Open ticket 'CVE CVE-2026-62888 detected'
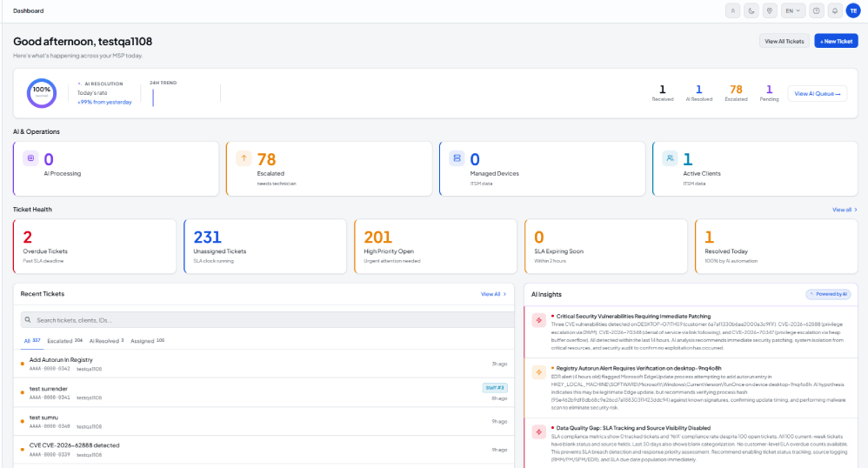This screenshot has height=468, width=868. coord(264,450)
